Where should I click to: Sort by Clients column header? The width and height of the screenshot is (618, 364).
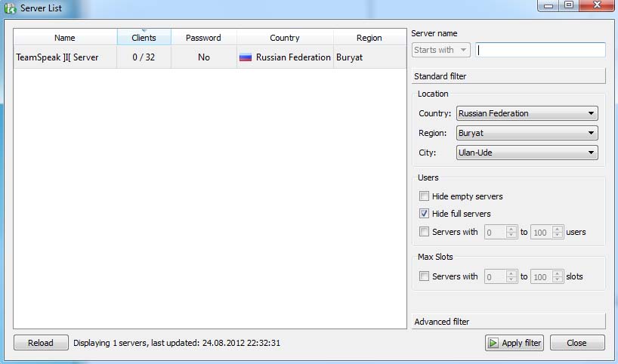[x=144, y=38]
